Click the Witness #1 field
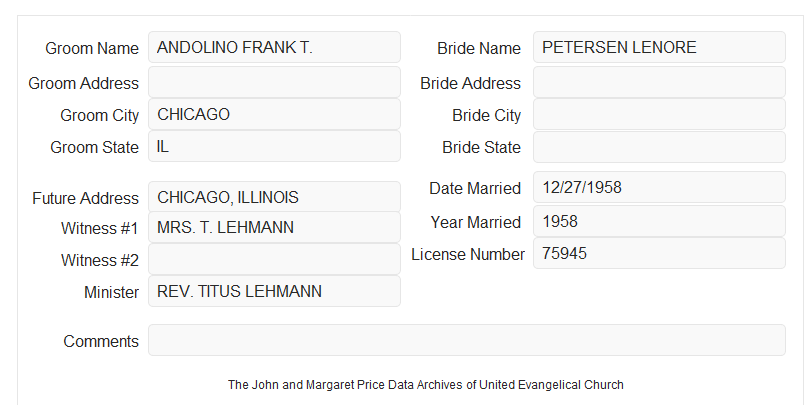Viewport: 805px width, 405px height. tap(274, 227)
